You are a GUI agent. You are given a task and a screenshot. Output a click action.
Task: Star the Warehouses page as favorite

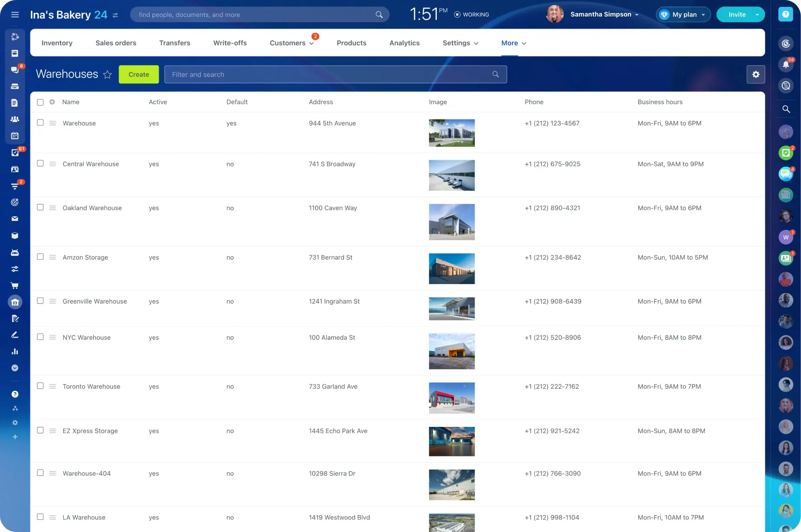coord(107,75)
